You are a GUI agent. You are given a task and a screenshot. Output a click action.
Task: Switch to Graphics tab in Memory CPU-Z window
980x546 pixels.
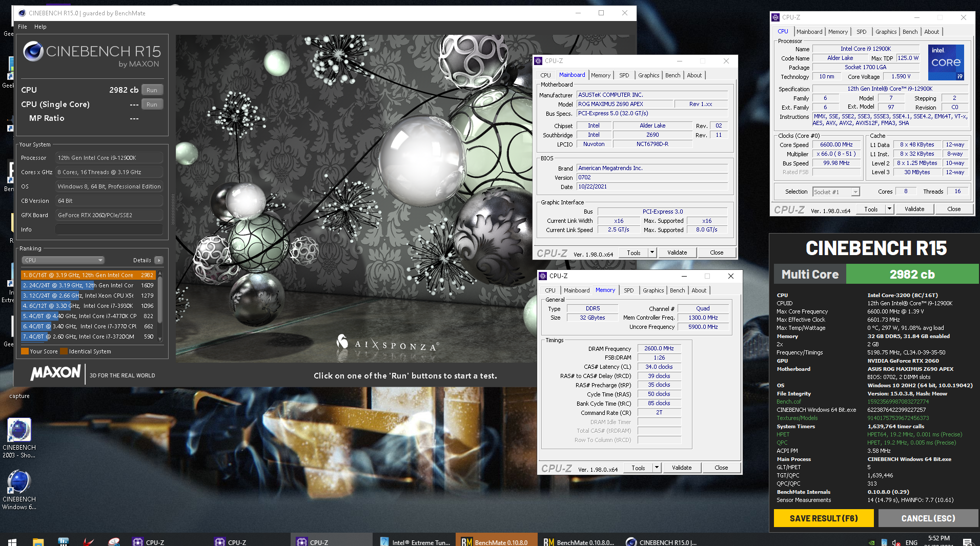coord(653,290)
